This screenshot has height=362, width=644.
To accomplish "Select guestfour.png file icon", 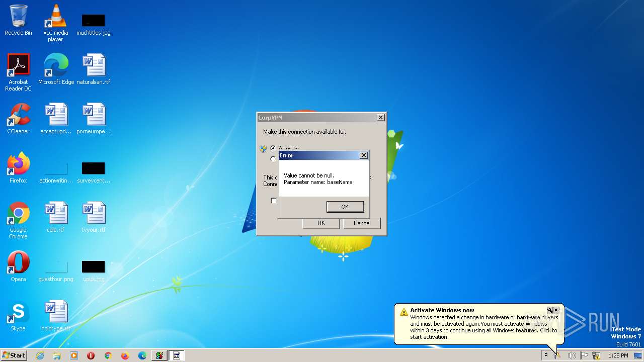I will 56,271.
